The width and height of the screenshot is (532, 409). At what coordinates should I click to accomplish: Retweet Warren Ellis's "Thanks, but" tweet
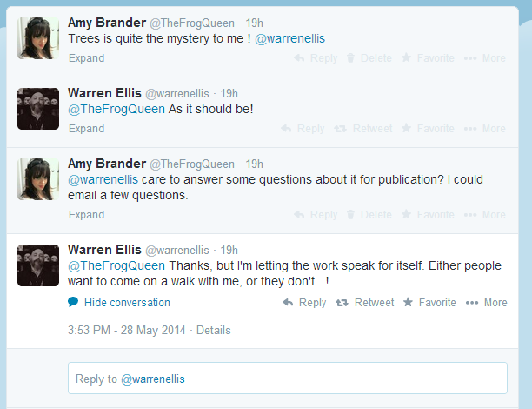tap(365, 302)
